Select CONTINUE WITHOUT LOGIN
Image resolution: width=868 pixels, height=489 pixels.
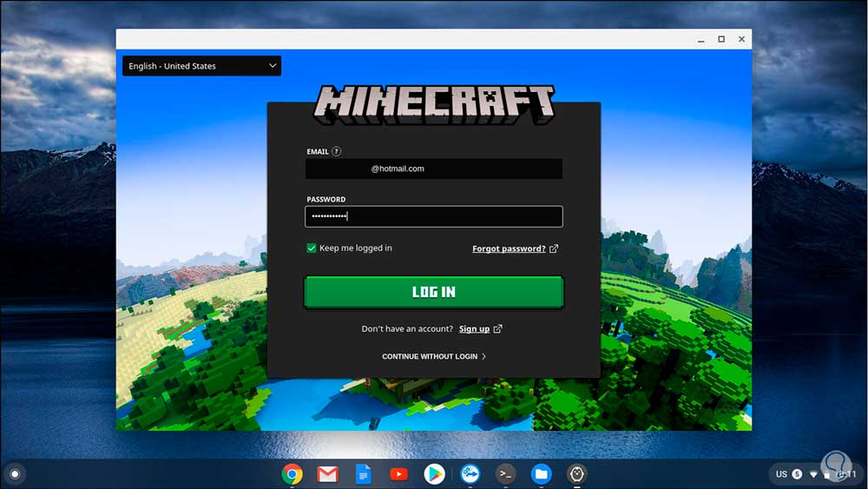430,357
